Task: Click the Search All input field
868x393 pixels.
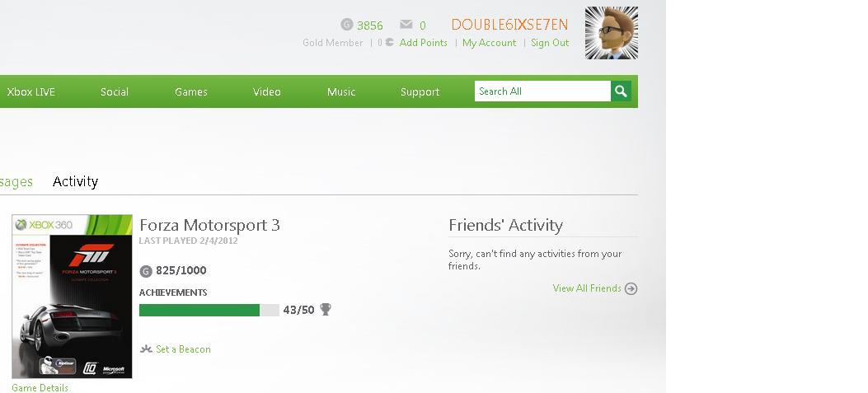Action: point(542,91)
